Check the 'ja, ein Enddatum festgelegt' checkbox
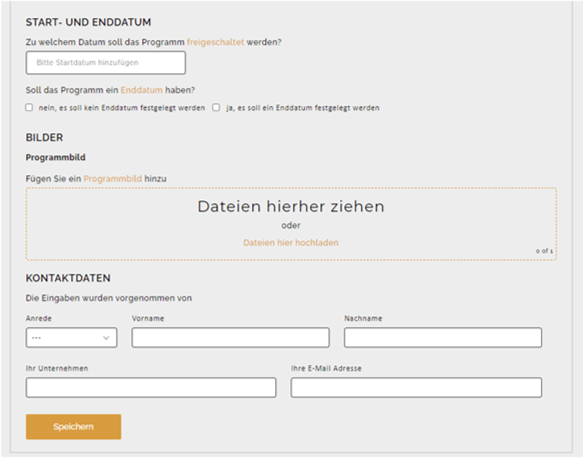 pos(216,107)
